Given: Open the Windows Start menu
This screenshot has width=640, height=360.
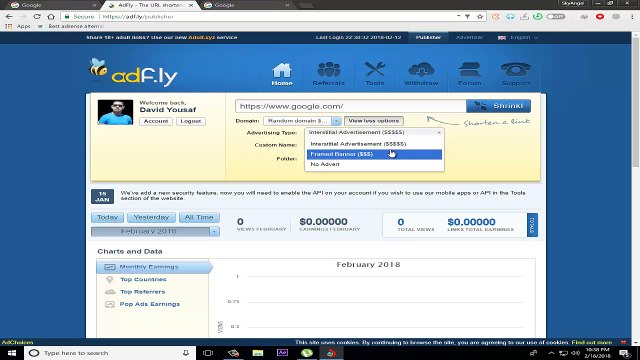Looking at the screenshot, I should pos(11,353).
